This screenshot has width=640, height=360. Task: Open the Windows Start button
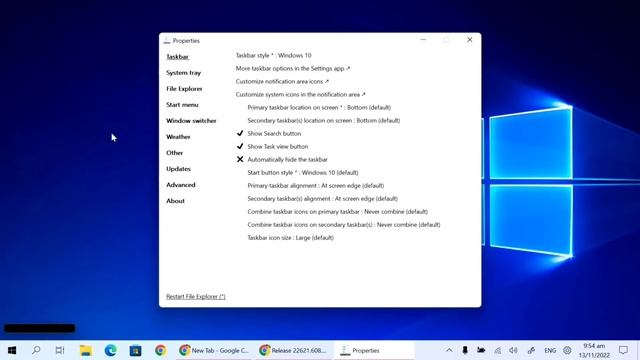point(12,350)
